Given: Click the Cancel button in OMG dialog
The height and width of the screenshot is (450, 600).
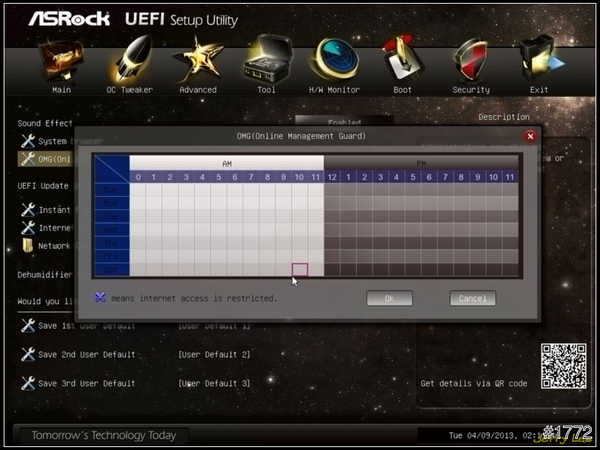Looking at the screenshot, I should pos(472,298).
